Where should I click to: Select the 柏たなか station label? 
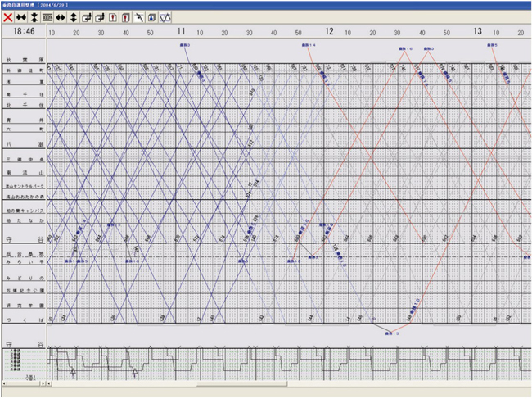pos(25,220)
